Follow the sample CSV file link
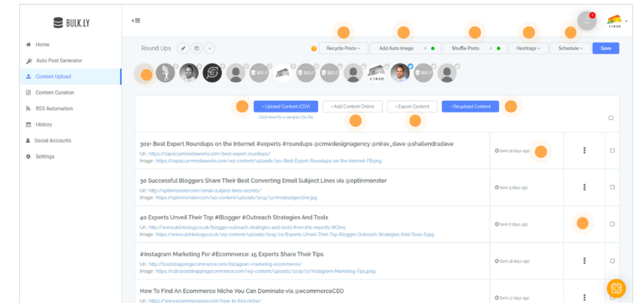This screenshot has height=303, width=644. pyautogui.click(x=286, y=117)
